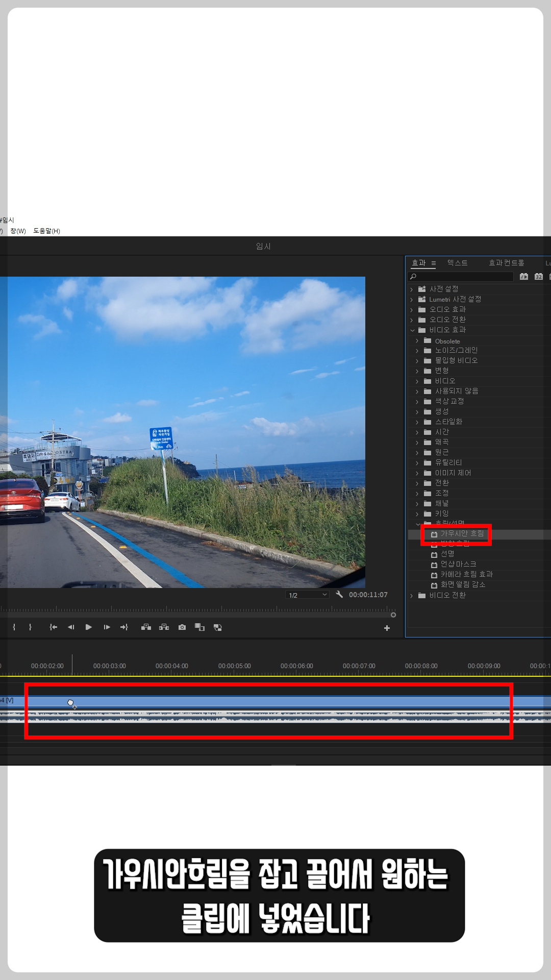Select the 선명 effect

coord(447,554)
